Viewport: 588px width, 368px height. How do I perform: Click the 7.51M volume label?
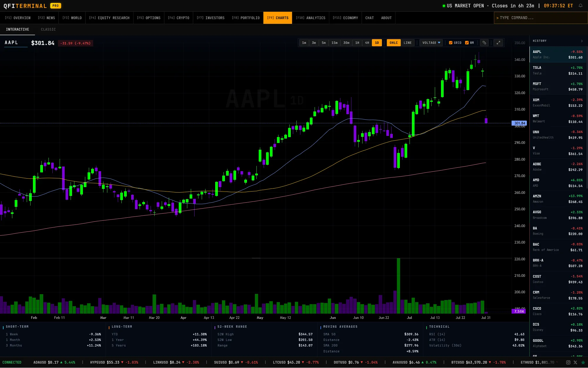pos(519,311)
